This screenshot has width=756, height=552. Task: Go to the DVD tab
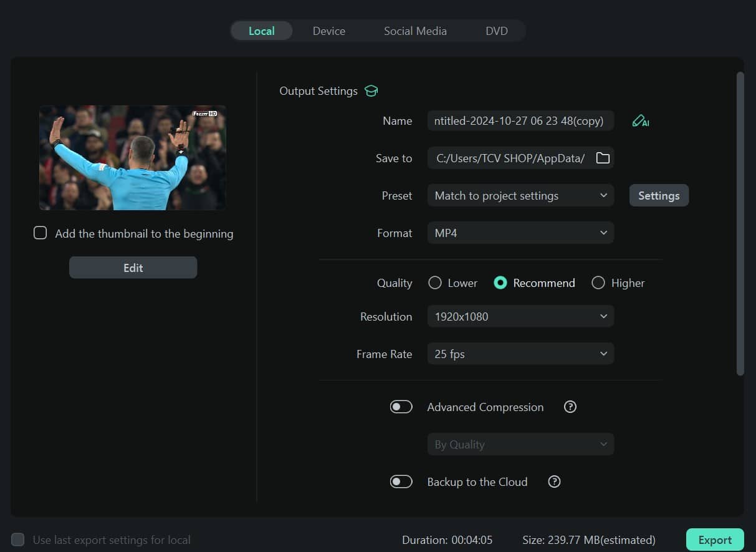click(x=497, y=31)
